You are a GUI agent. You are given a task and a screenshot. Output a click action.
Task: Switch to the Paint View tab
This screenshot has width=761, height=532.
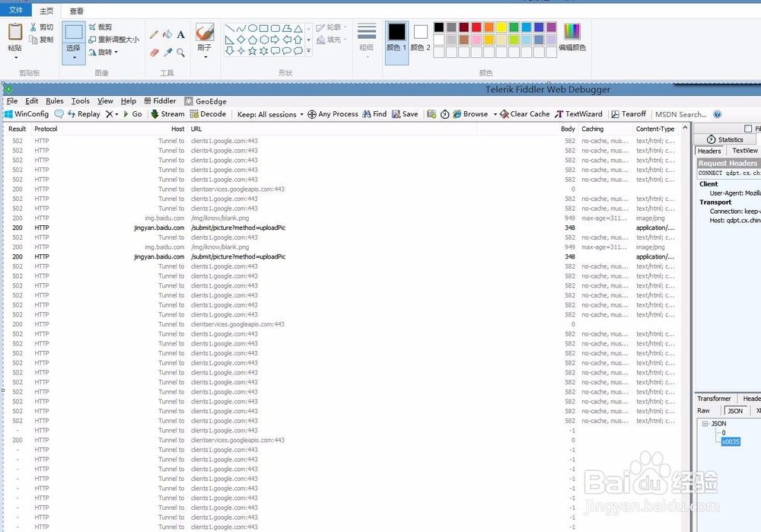tap(77, 11)
